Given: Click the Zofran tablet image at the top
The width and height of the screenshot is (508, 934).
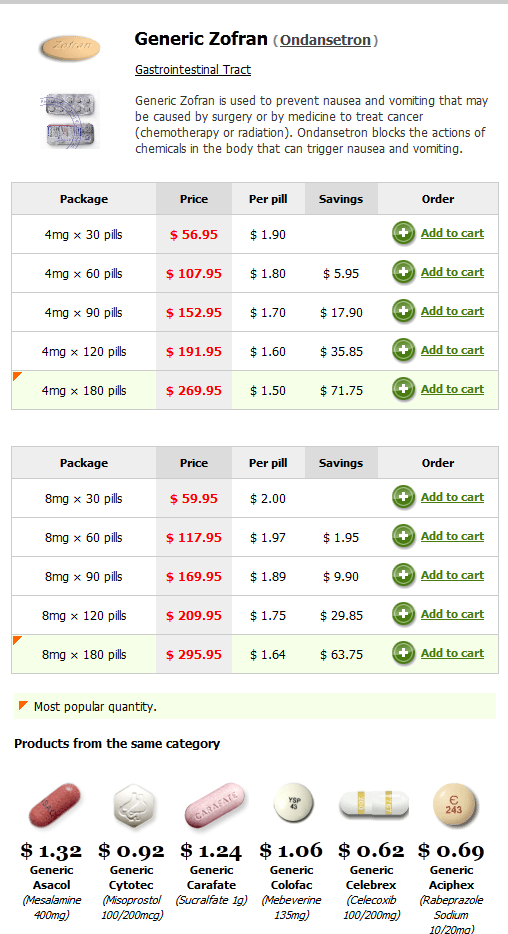Looking at the screenshot, I should 69,48.
